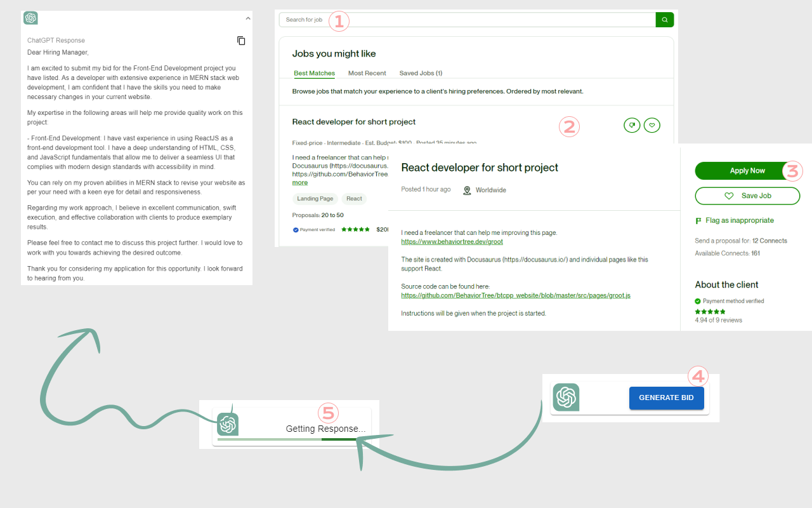The width and height of the screenshot is (812, 508).
Task: Open Saved Jobs (1) tab
Action: [421, 73]
